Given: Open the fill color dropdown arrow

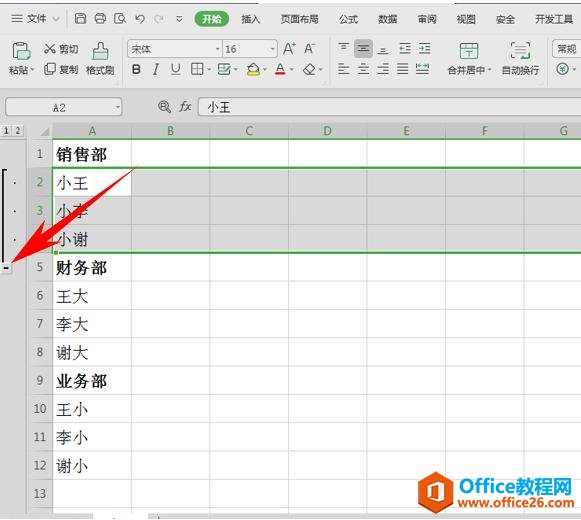Looking at the screenshot, I should [265, 69].
